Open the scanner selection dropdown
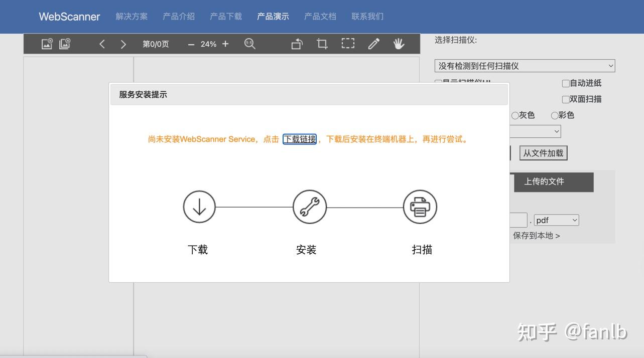The width and height of the screenshot is (644, 358). [524, 65]
